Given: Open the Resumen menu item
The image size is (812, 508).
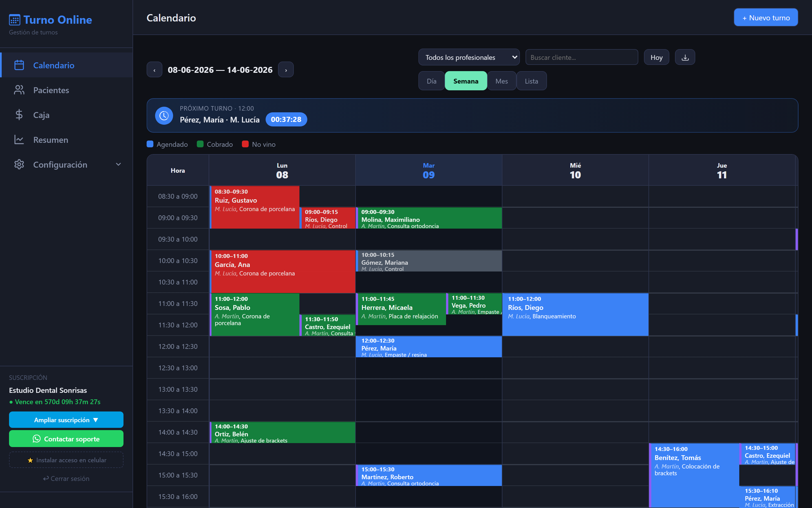Looking at the screenshot, I should click(67, 140).
